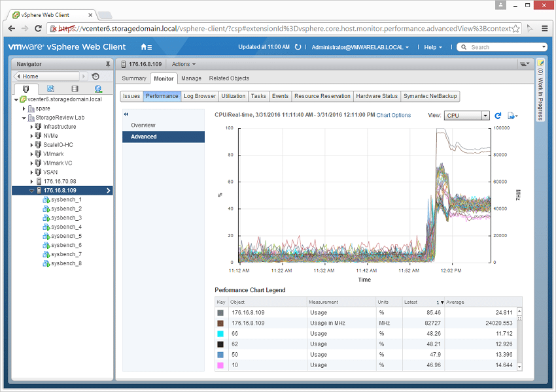Select sysbench_8 in the tree
The width and height of the screenshot is (556, 392).
[66, 263]
